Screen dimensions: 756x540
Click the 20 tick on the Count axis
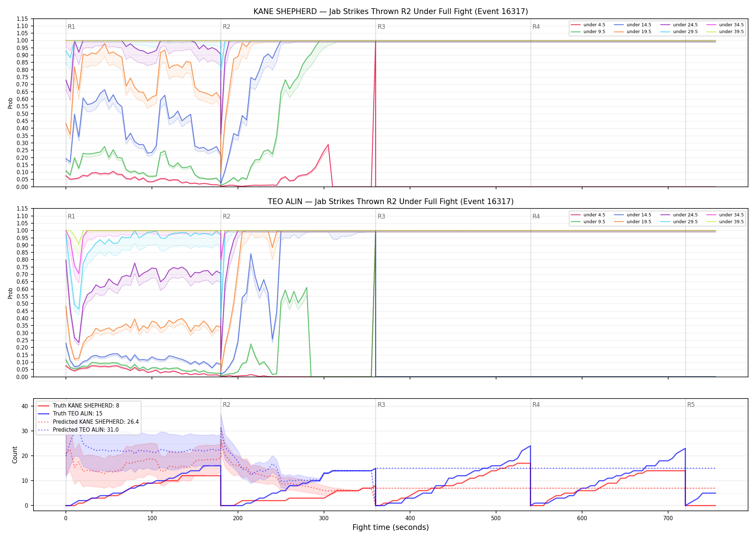[x=25, y=456]
